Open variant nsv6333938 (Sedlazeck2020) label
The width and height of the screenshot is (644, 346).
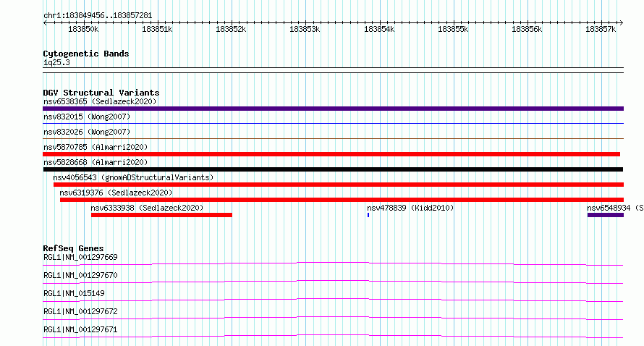tap(147, 208)
